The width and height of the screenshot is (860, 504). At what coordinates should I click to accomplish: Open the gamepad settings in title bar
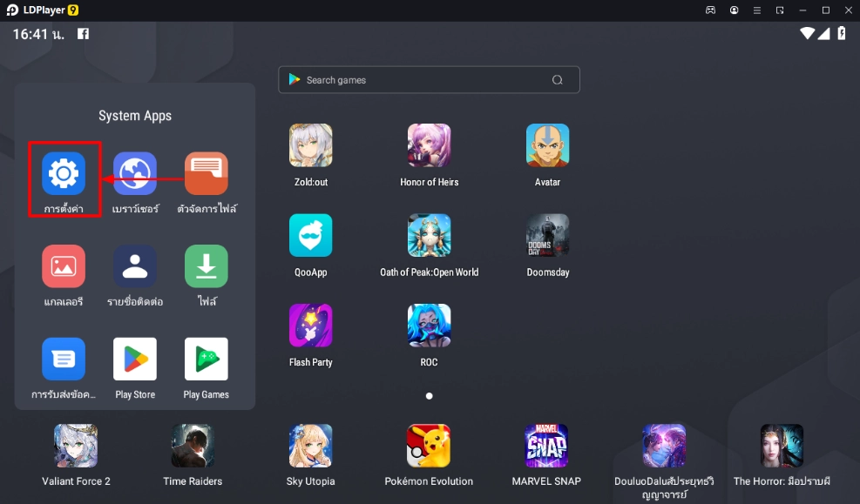(711, 10)
